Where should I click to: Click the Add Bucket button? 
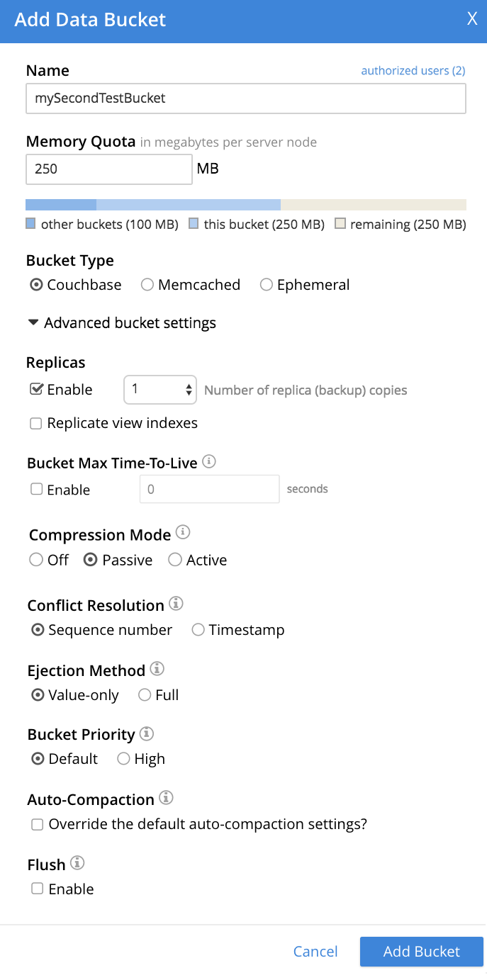pos(421,952)
